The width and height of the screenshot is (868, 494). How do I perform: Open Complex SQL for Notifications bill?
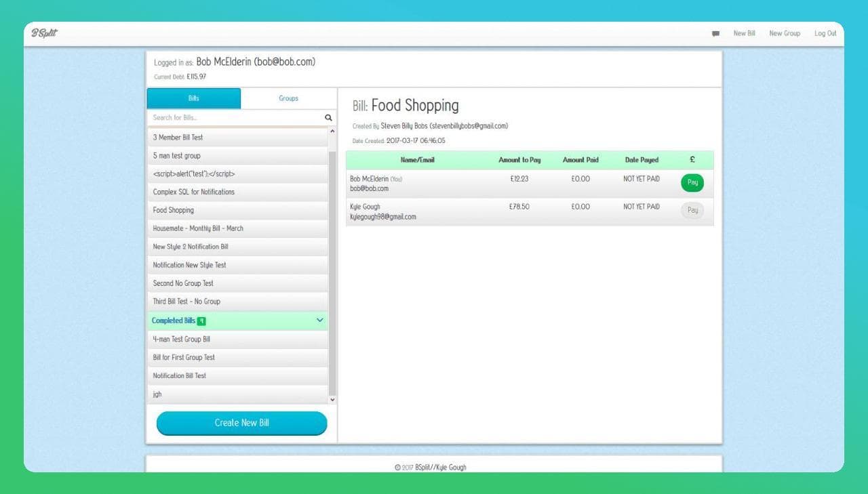237,192
